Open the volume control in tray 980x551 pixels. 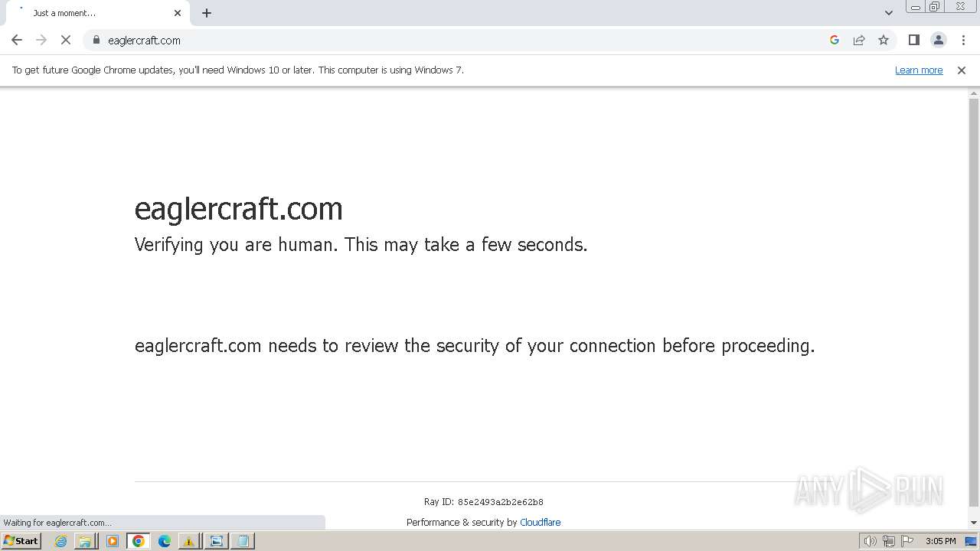pos(870,541)
